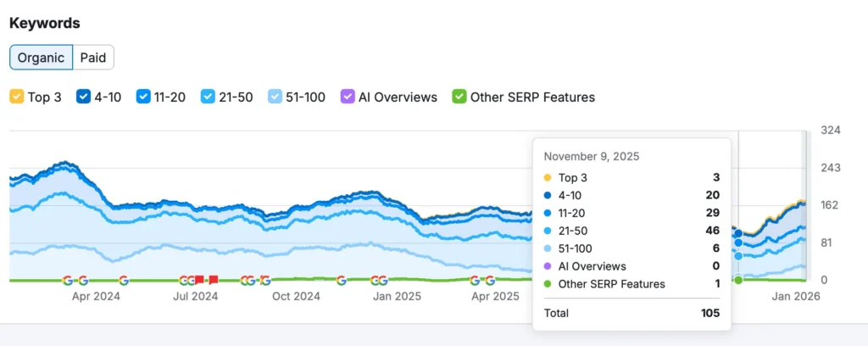Viewport: 868px width, 346px height.
Task: Click the "Jul 2024" x-axis label
Action: click(196, 296)
